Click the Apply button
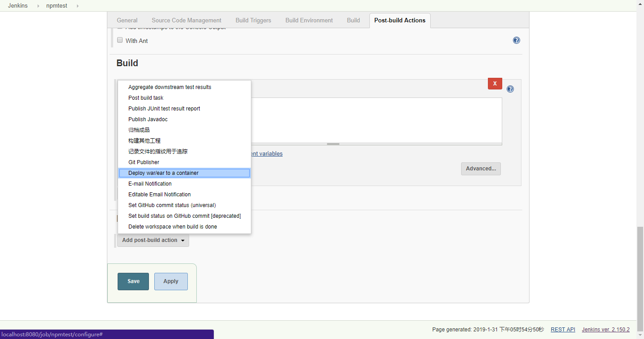644x339 pixels. (x=171, y=281)
